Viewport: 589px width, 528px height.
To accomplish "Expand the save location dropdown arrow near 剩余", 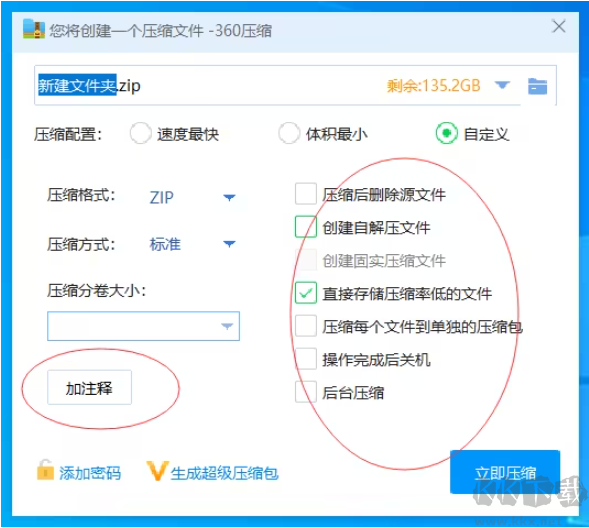I will pos(502,85).
